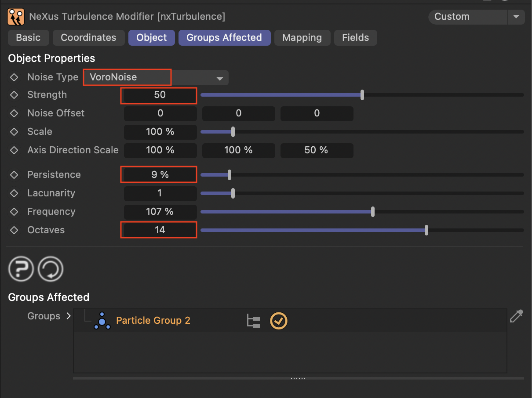Select the Object tab
Image resolution: width=532 pixels, height=398 pixels.
point(152,38)
